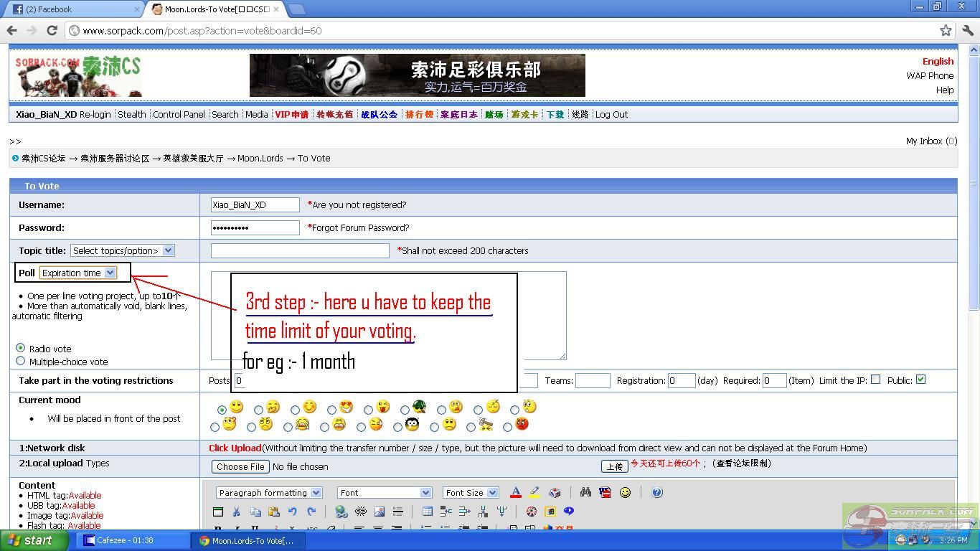Choose the heart-eyes mood radio button

[x=331, y=410]
